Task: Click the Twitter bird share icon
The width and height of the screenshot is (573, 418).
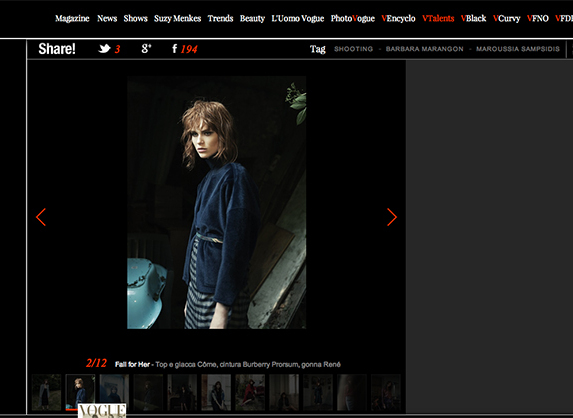Action: coord(105,49)
